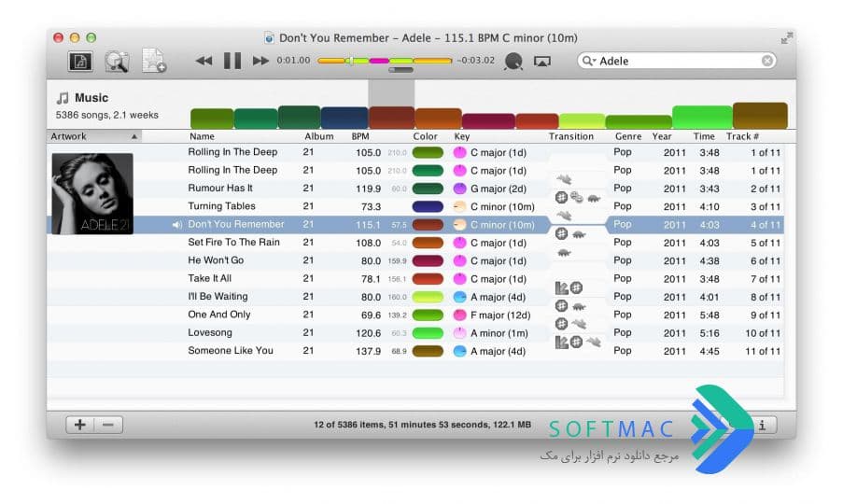Click the speaker icon beside Don't You Remember
Screen dimensions: 843x504
coord(176,225)
